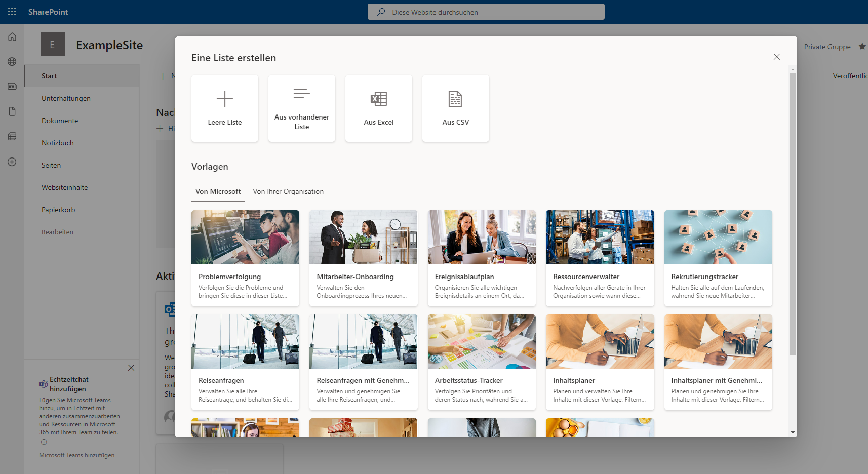The width and height of the screenshot is (868, 474).
Task: Click the search box Diese Website durchsuchen
Action: tap(486, 12)
